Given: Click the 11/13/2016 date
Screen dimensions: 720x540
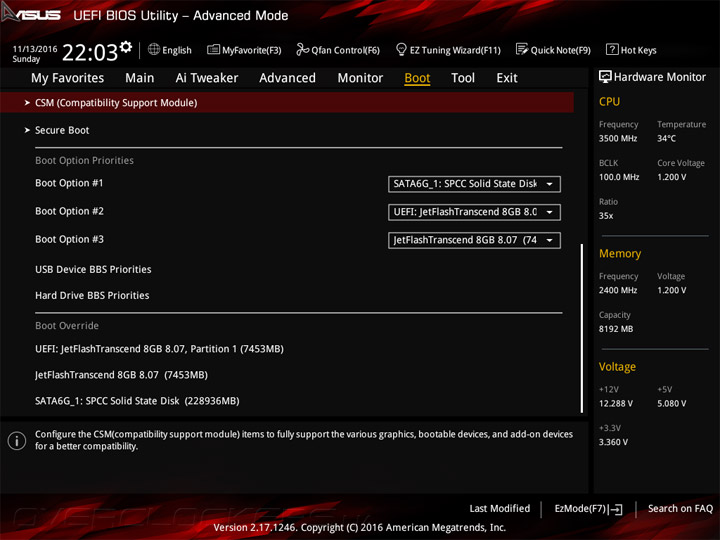Looking at the screenshot, I should (35, 49).
